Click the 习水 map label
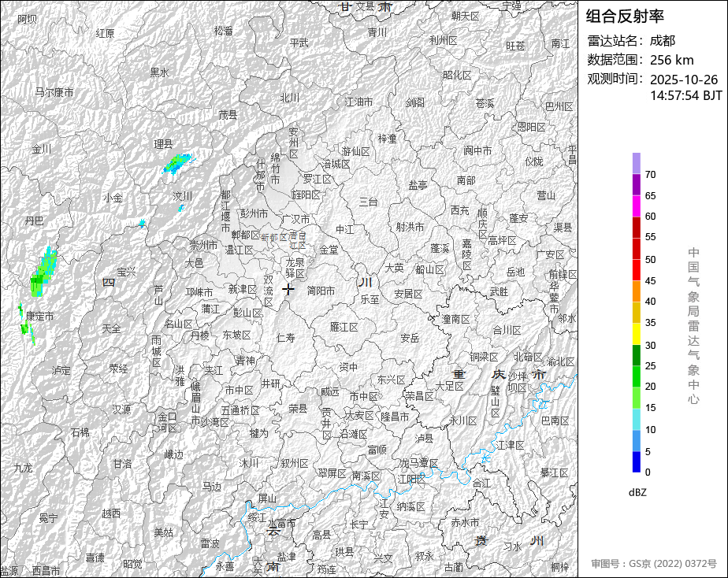 [513, 547]
